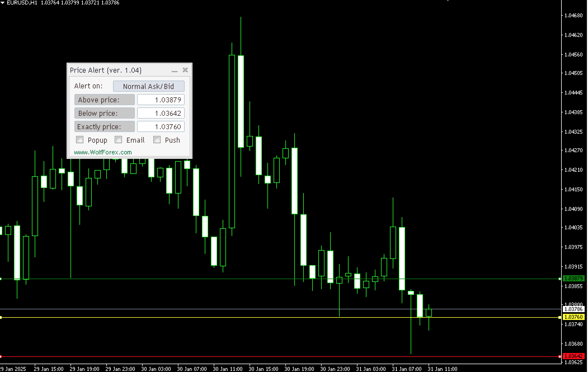Viewport: 588px width, 372px height.
Task: Click the Exactly price: button
Action: (104, 127)
